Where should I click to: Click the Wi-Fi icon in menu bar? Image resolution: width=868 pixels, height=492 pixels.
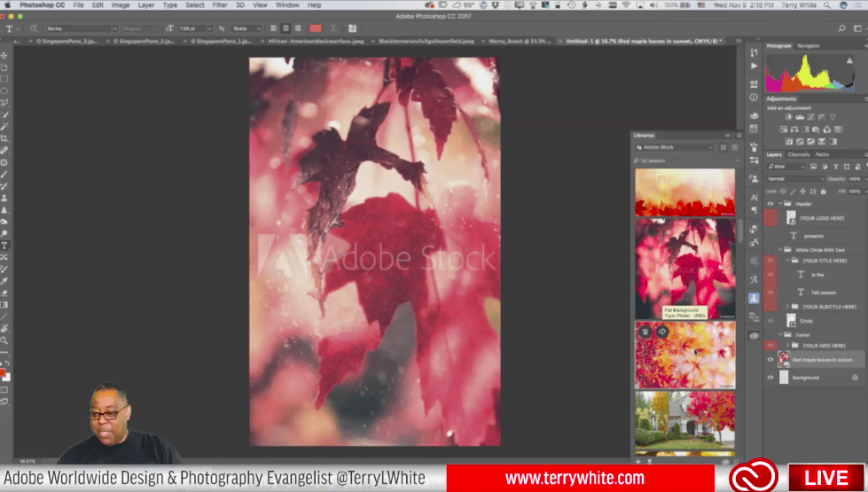point(626,5)
